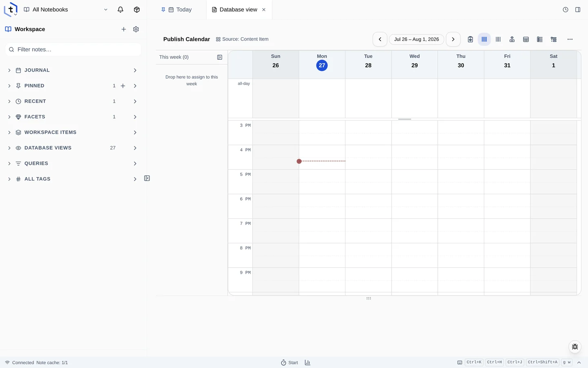The width and height of the screenshot is (588, 368).
Task: Click the Publish Calendar title
Action: click(187, 39)
